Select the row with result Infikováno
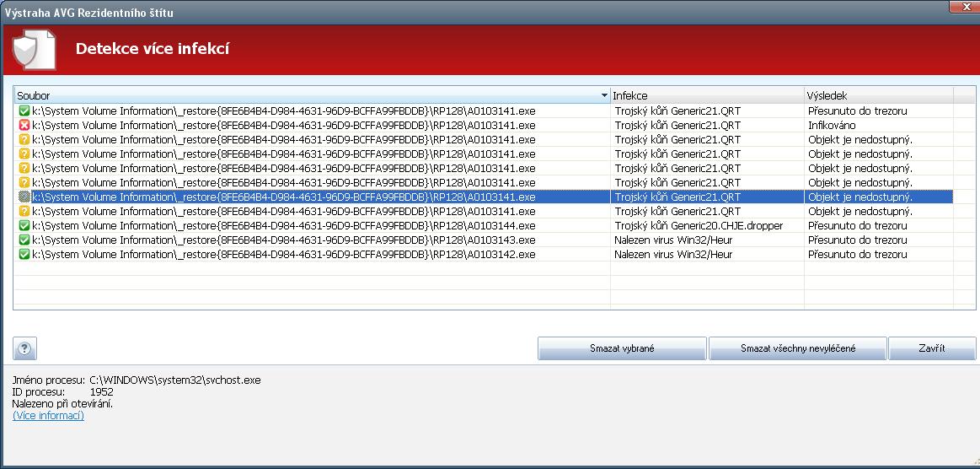Image resolution: width=980 pixels, height=469 pixels. tap(830, 126)
